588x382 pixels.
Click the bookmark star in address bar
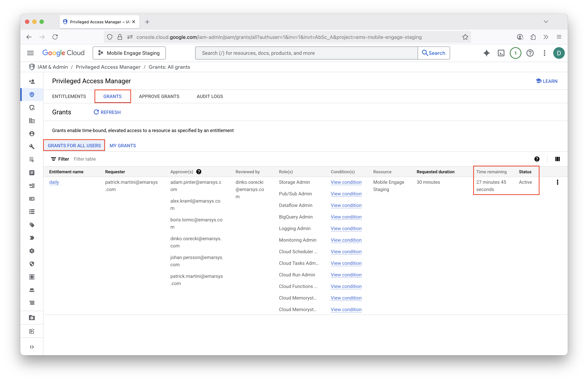[465, 37]
